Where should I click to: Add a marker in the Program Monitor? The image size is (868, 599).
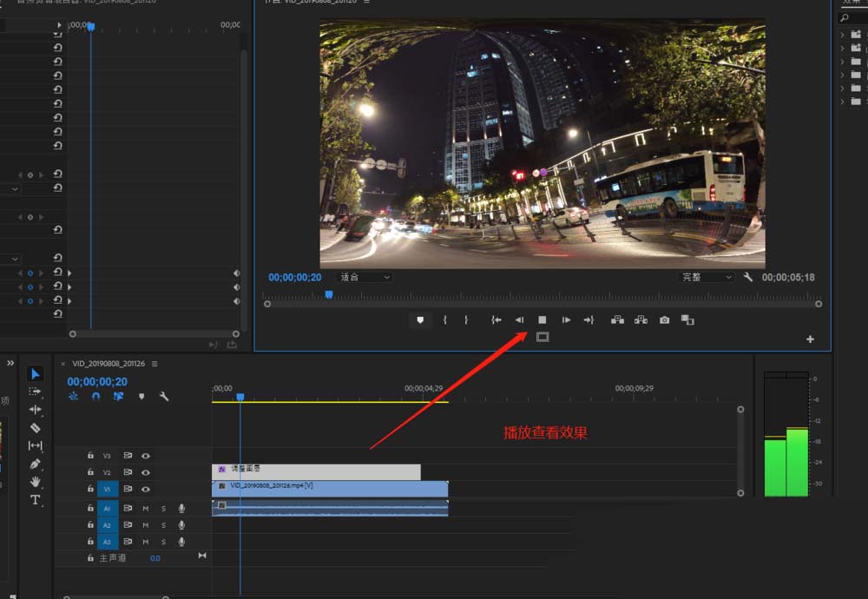tap(420, 320)
